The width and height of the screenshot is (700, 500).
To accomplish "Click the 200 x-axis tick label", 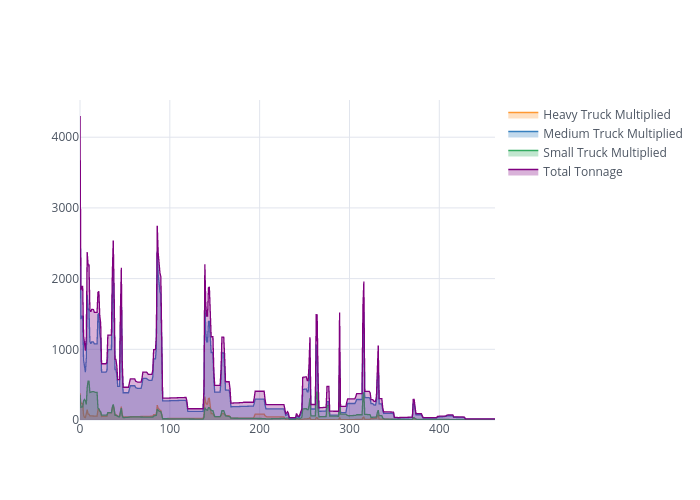I will coord(259,429).
